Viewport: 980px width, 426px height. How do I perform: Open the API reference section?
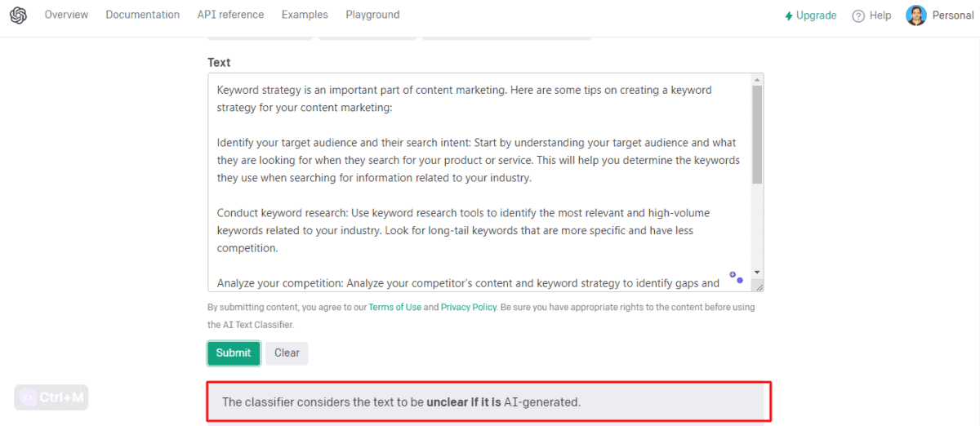pyautogui.click(x=230, y=15)
